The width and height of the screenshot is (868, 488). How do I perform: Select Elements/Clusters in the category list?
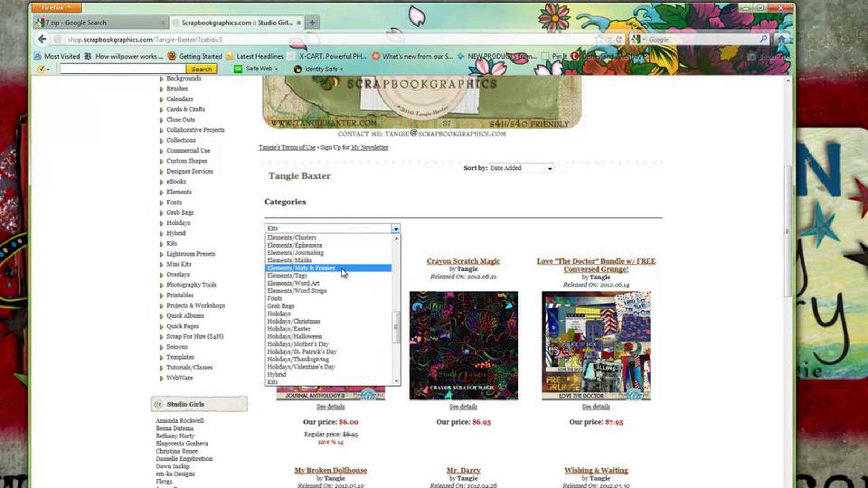coord(292,237)
